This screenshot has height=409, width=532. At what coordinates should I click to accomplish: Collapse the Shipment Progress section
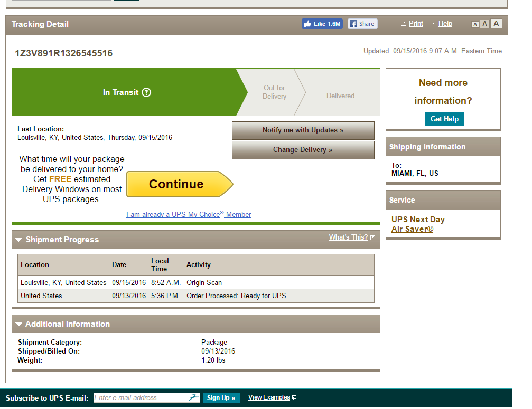(19, 240)
